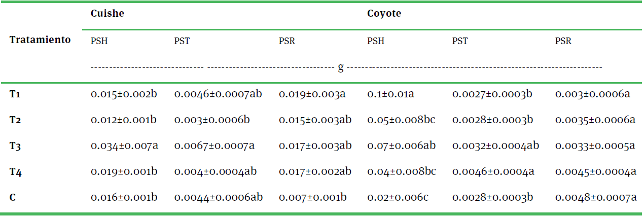Select the T3 row label
This screenshot has width=644, height=217.
16,147
